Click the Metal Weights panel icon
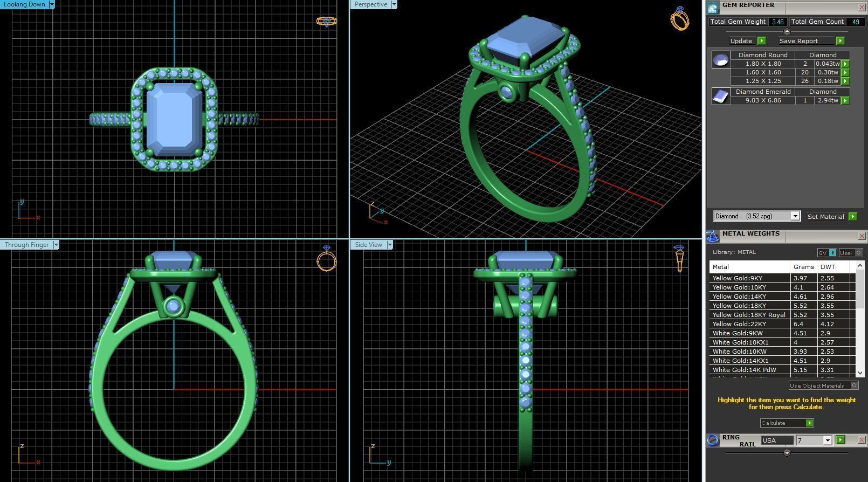Viewport: 868px width, 482px height. coord(712,236)
